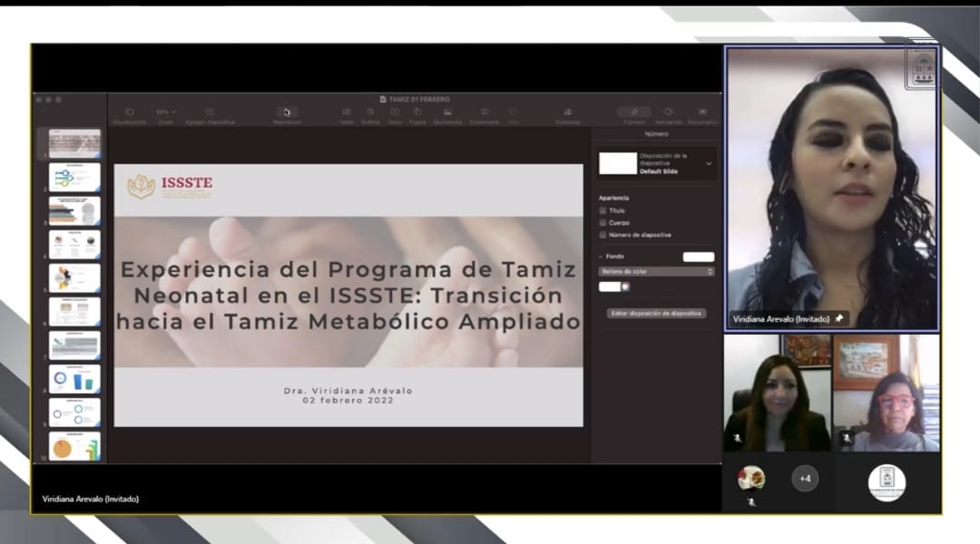
Task: Open the Visualización view menu
Action: 129,112
